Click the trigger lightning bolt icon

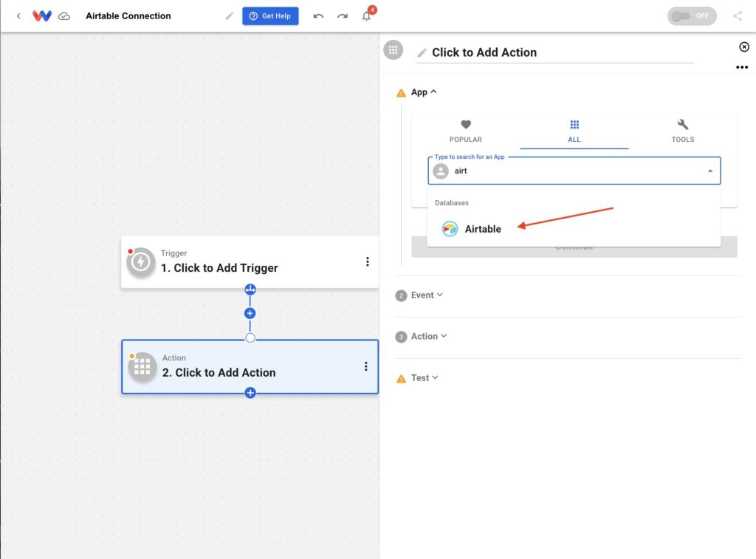[141, 262]
